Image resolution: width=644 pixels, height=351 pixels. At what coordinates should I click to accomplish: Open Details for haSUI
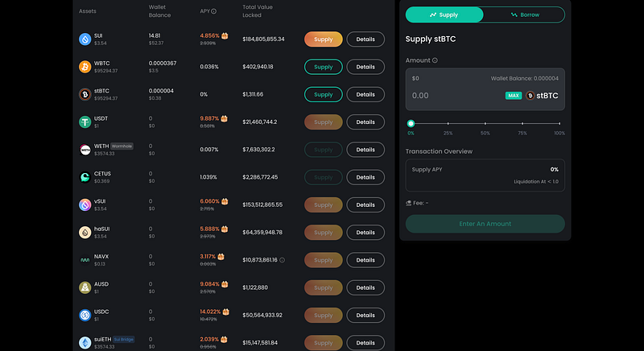click(365, 233)
